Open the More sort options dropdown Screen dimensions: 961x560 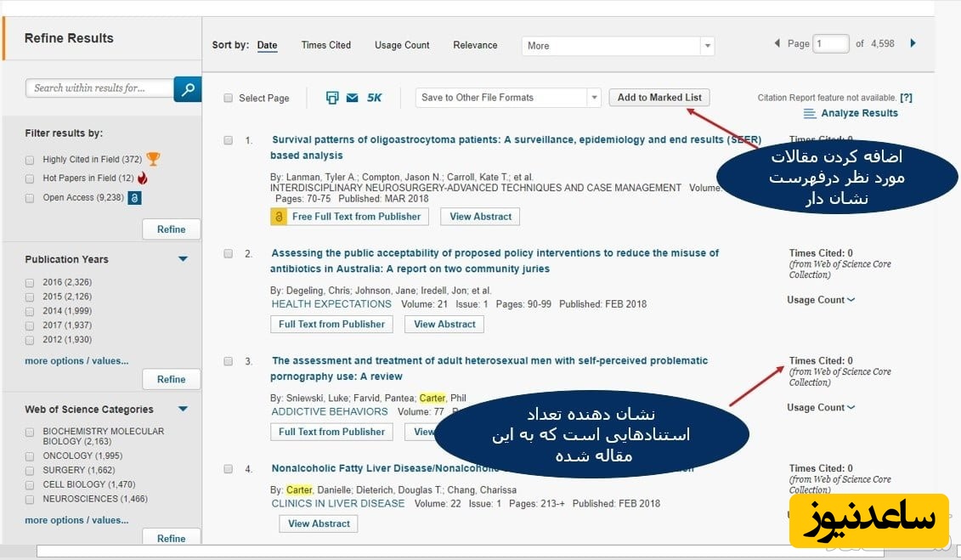coord(617,46)
